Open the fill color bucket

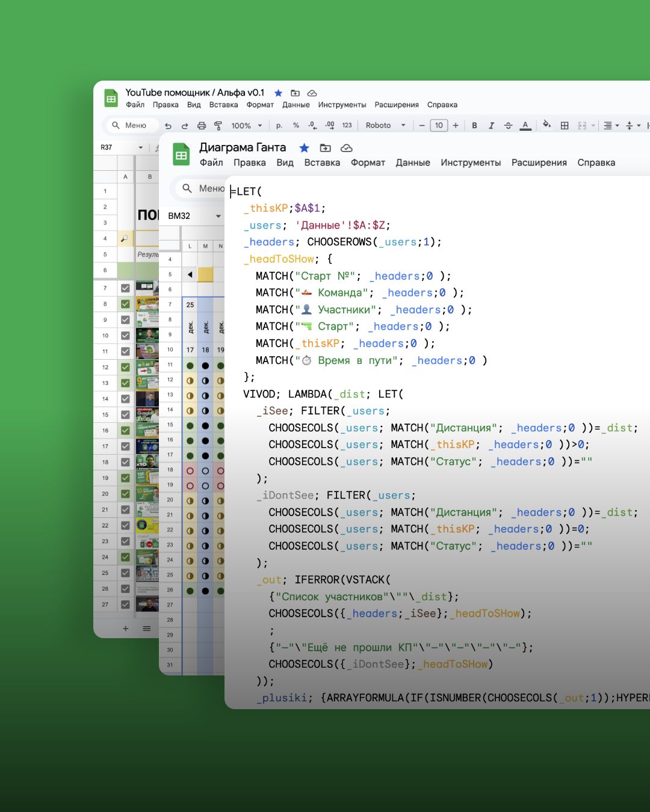(546, 125)
